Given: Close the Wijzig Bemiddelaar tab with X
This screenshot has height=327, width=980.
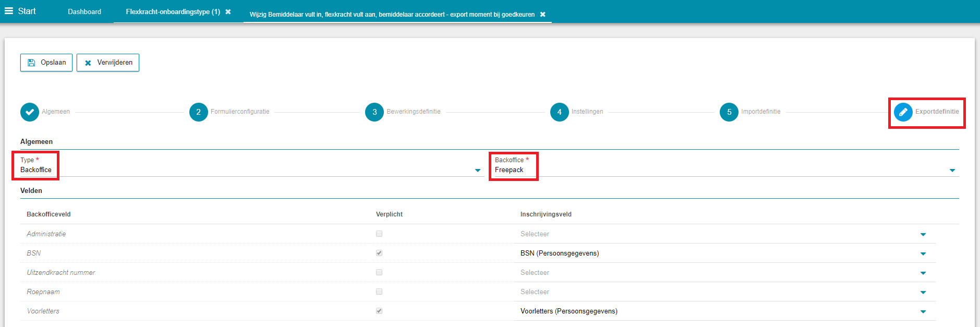Looking at the screenshot, I should coord(543,15).
